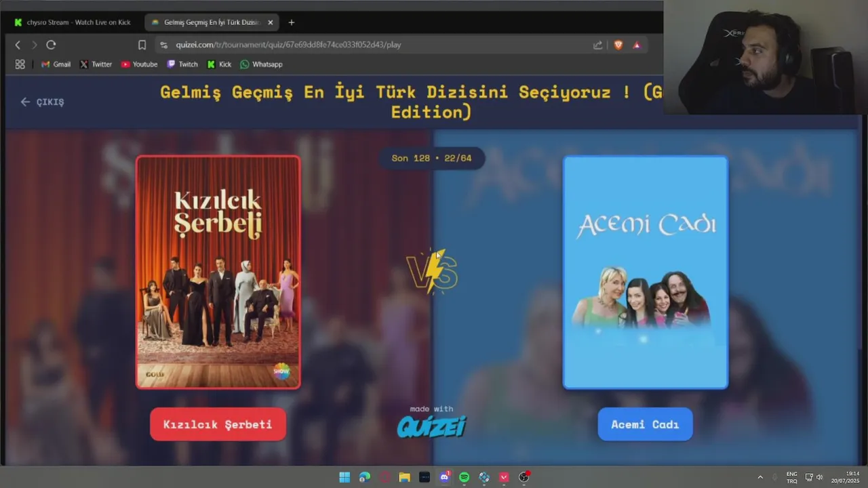
Task: Click the ÇIKIŞ exit link
Action: tap(42, 102)
